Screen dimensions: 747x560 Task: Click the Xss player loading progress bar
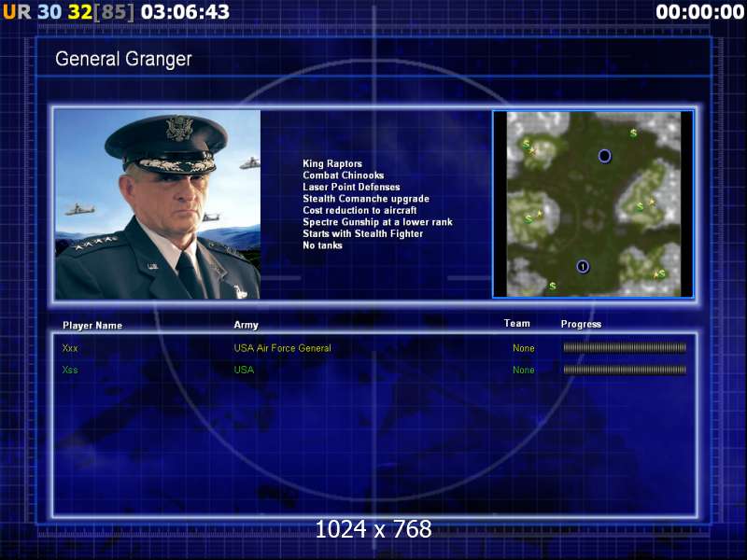625,370
